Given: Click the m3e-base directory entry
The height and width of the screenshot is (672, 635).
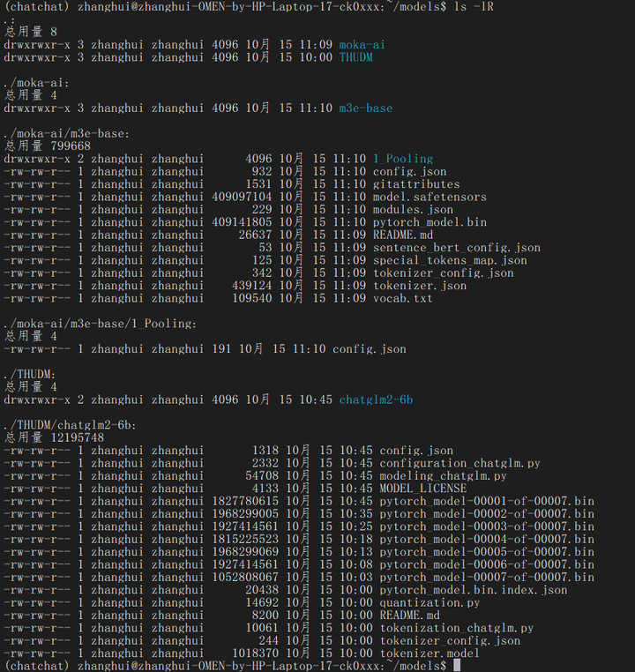Looking at the screenshot, I should 365,108.
